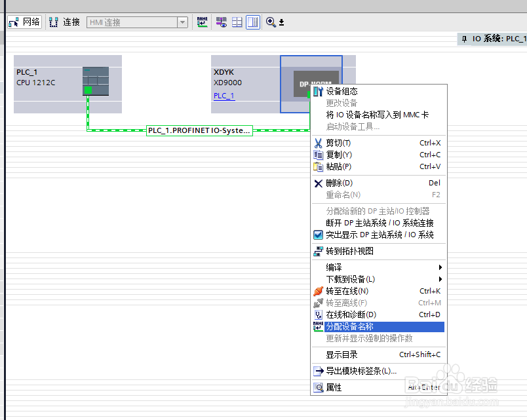Choose 分配设备名称 highlighted entry

378,326
